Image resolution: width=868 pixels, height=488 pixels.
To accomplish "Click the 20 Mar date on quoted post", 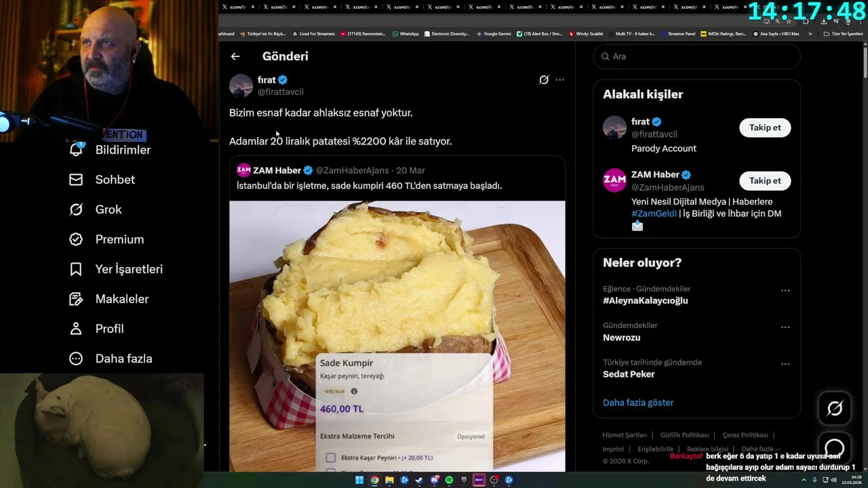I will point(410,170).
